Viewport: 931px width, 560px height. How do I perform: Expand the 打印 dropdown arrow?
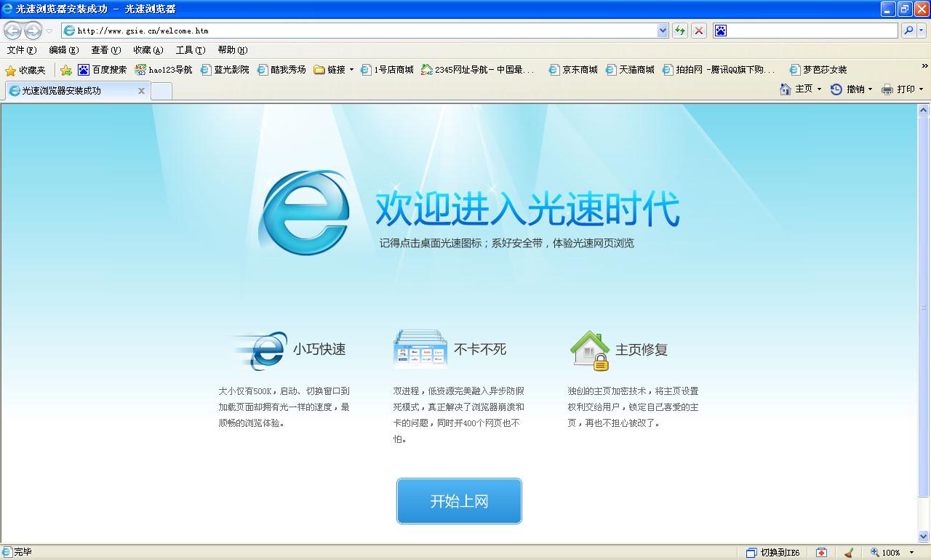(x=921, y=89)
